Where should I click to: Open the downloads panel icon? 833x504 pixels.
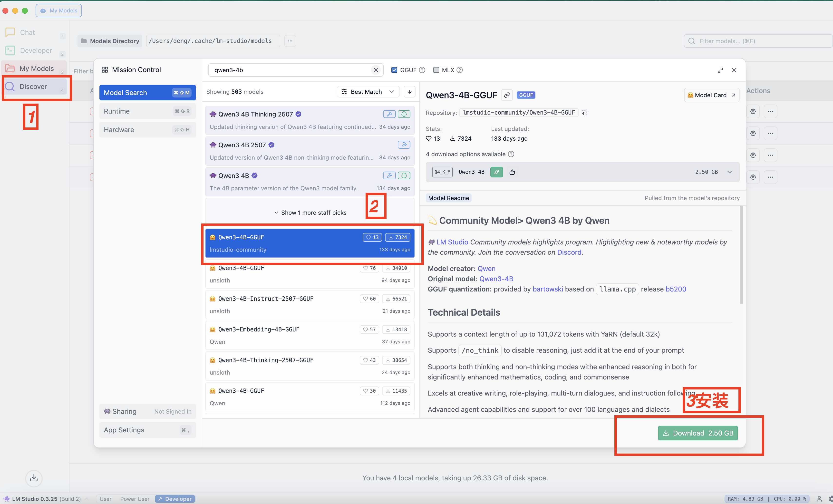pos(34,478)
